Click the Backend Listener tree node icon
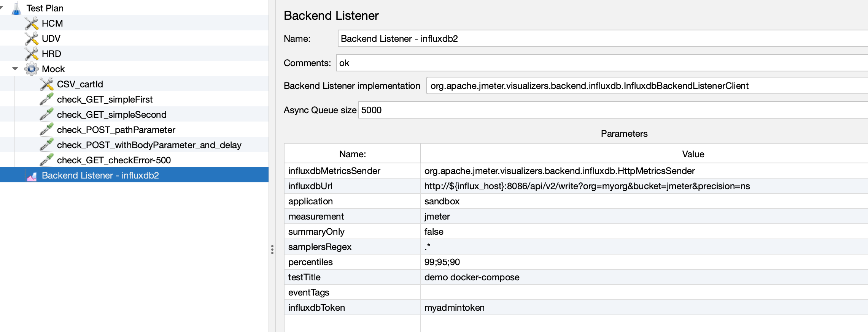 (32, 175)
